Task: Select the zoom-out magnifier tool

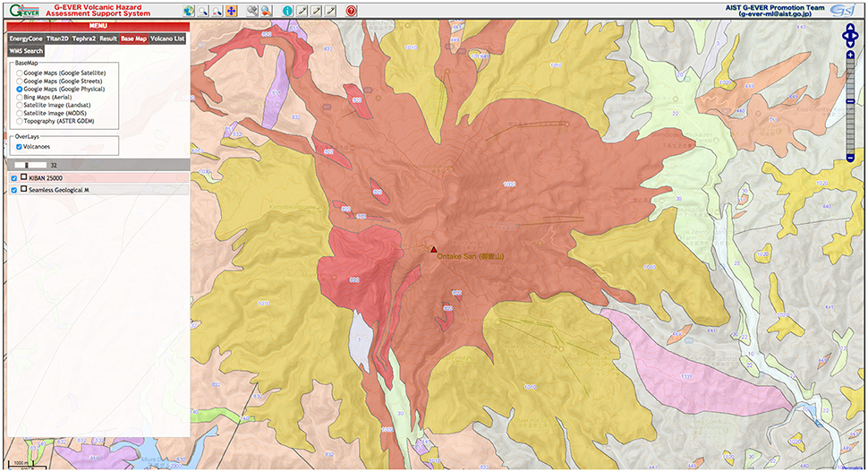Action: [x=217, y=11]
